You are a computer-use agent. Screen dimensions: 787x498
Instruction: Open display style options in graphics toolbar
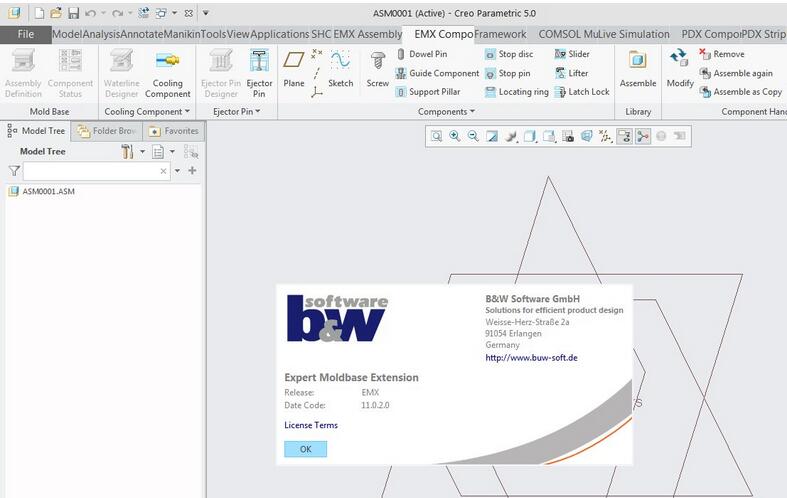(530, 136)
